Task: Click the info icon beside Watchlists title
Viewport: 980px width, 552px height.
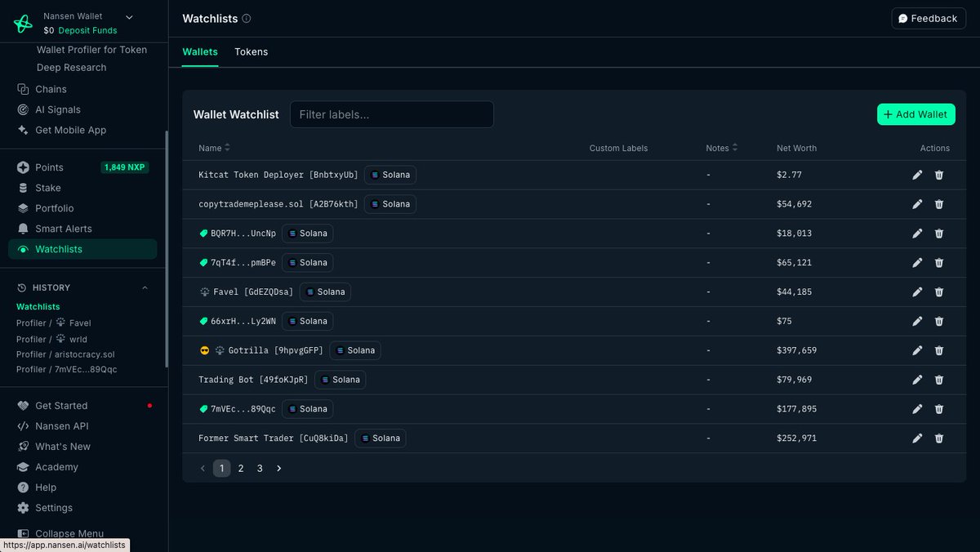Action: [247, 19]
